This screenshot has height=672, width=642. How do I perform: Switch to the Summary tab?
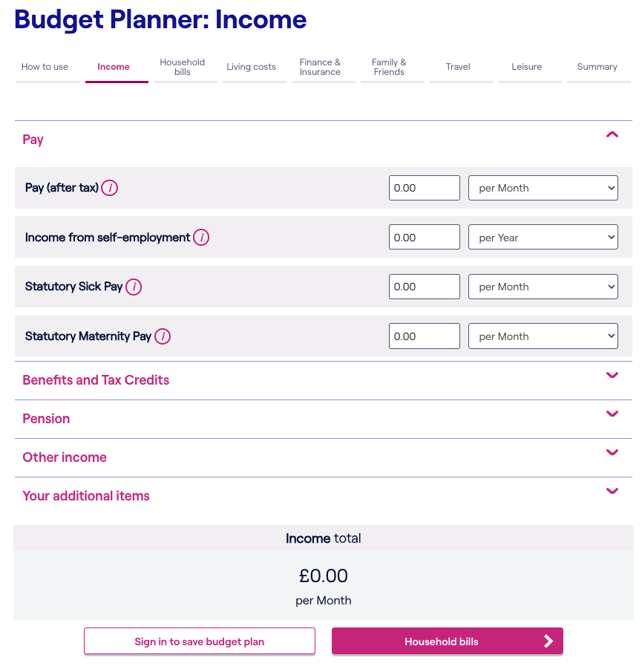tap(598, 67)
